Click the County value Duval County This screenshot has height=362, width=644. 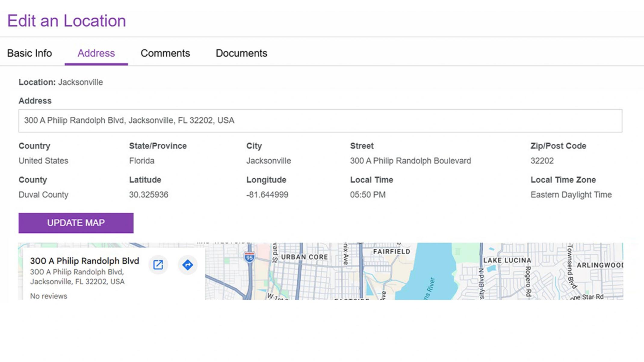[43, 195]
